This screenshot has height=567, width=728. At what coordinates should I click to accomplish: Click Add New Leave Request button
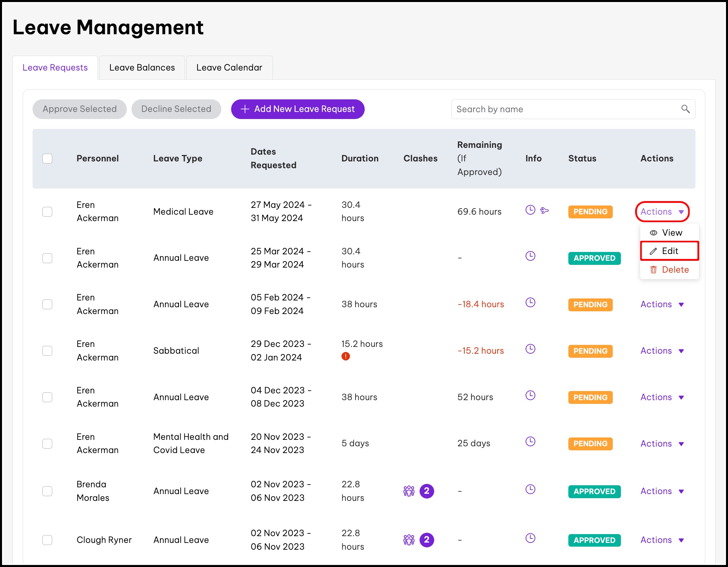(298, 109)
